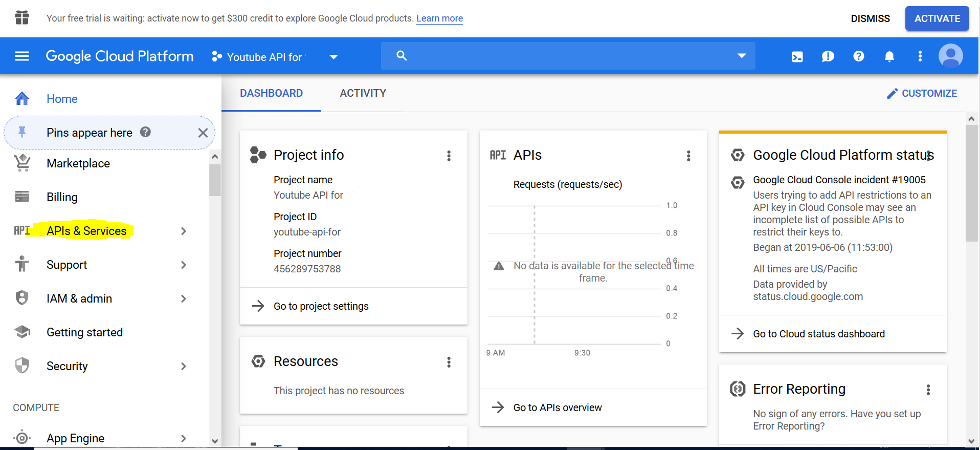Open the Youtube API project selector dropdown
Viewport: 980px width, 450px height.
[275, 57]
